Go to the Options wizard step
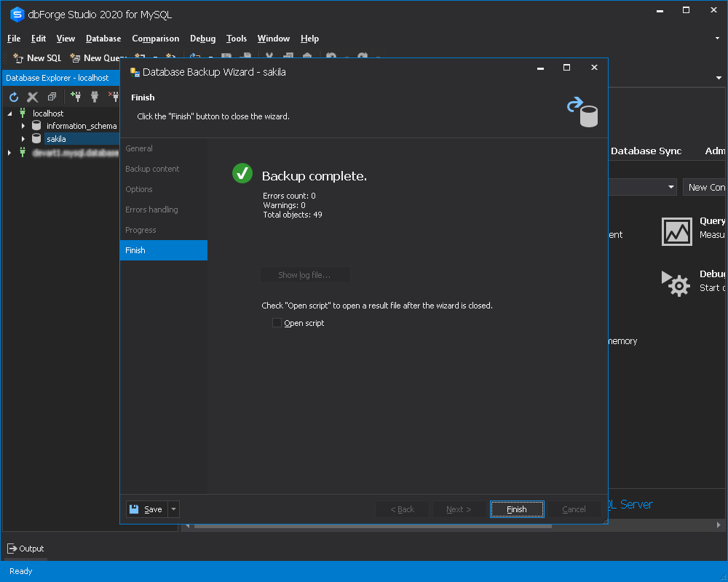 pos(163,189)
